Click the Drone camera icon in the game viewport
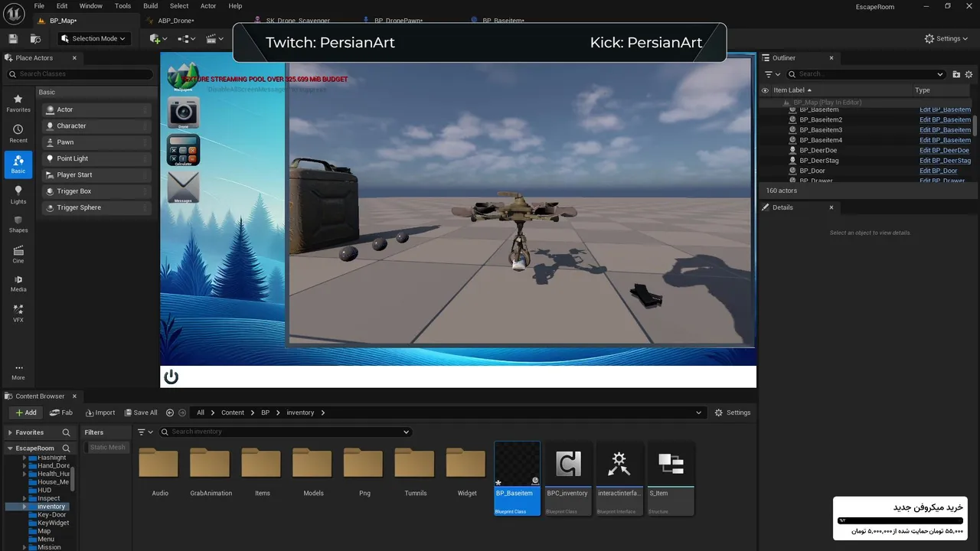Screen dimensions: 980x551 pyautogui.click(x=183, y=112)
